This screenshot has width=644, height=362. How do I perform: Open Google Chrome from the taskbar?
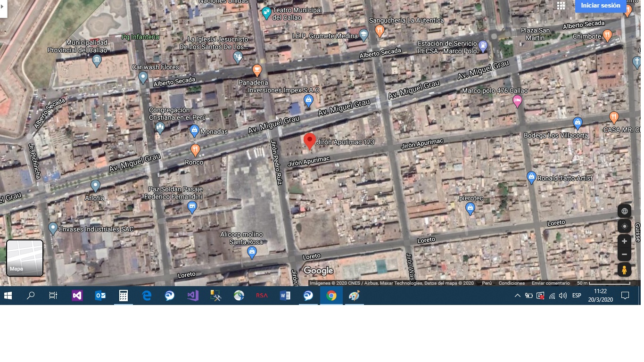[x=331, y=296]
